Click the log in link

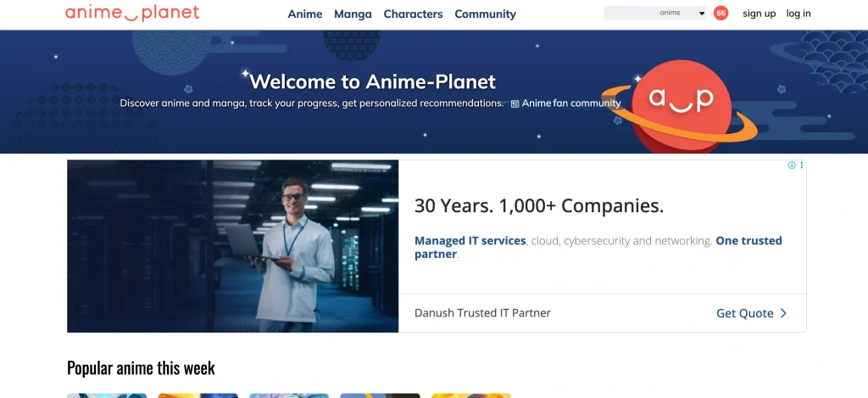[798, 14]
